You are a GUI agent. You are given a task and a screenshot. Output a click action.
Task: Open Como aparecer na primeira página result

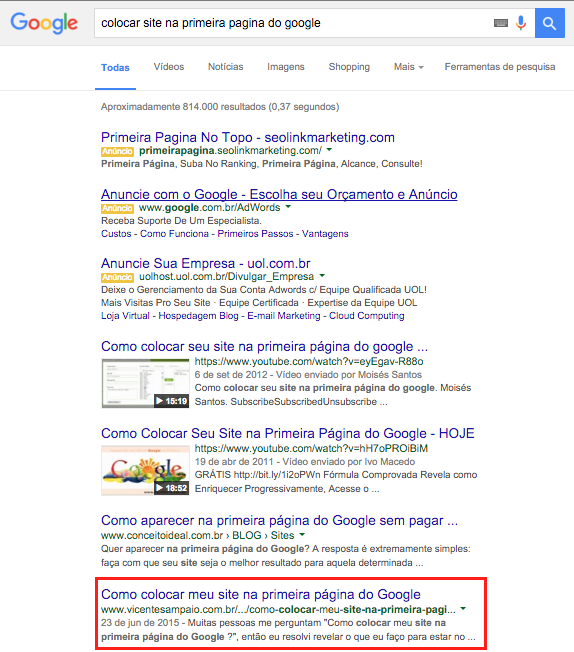point(280,521)
